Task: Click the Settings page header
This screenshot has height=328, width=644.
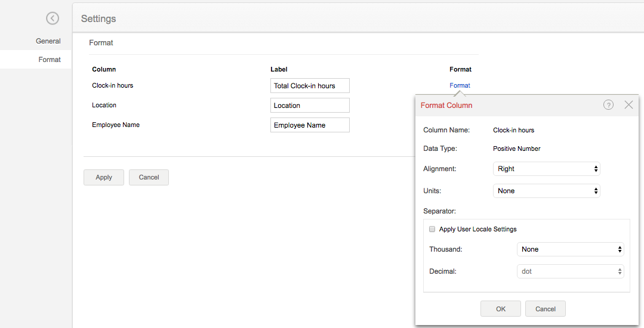Action: coord(98,19)
